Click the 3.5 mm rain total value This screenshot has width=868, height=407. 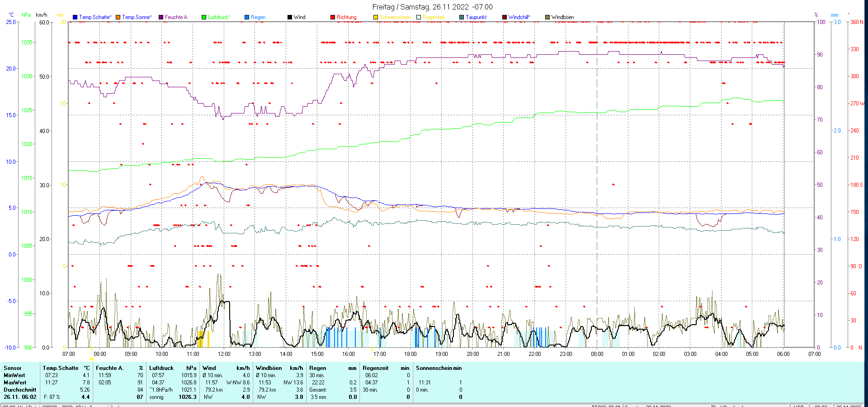(318, 397)
